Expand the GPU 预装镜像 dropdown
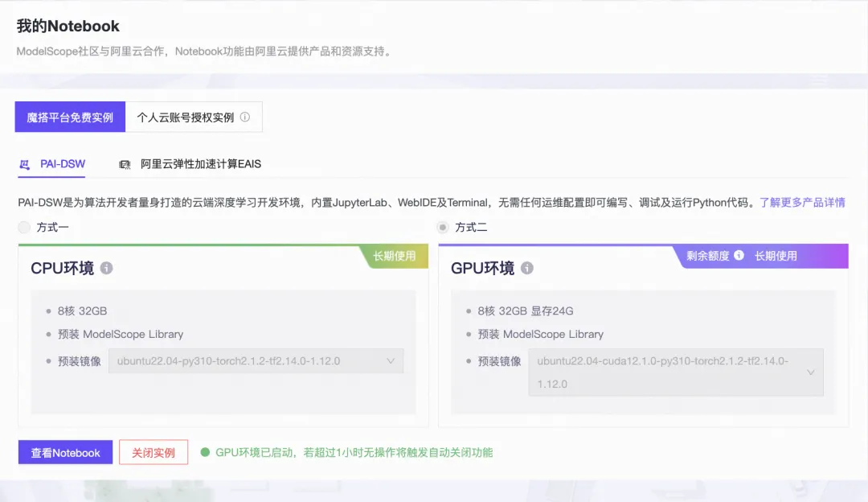This screenshot has height=502, width=868. point(811,372)
